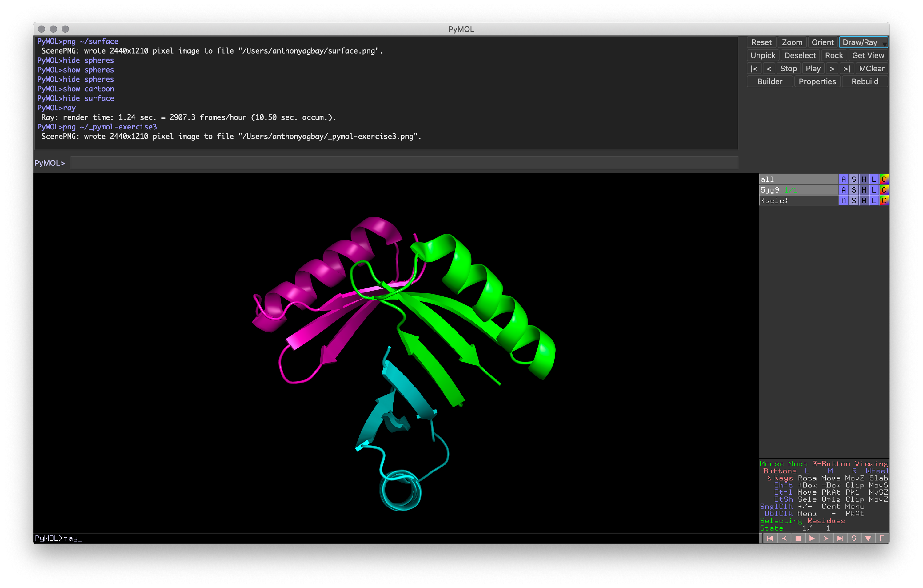Open the Properties panel
Image resolution: width=923 pixels, height=588 pixels.
coord(817,81)
